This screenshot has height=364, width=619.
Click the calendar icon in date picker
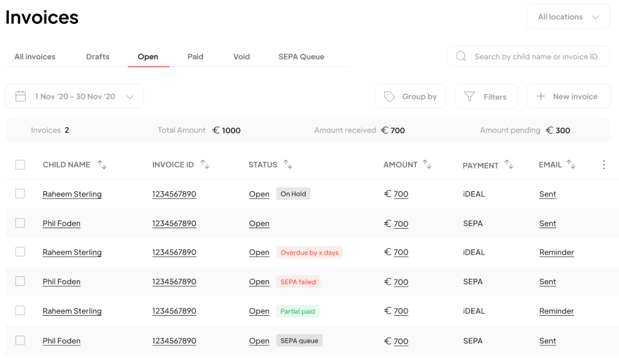pyautogui.click(x=21, y=96)
